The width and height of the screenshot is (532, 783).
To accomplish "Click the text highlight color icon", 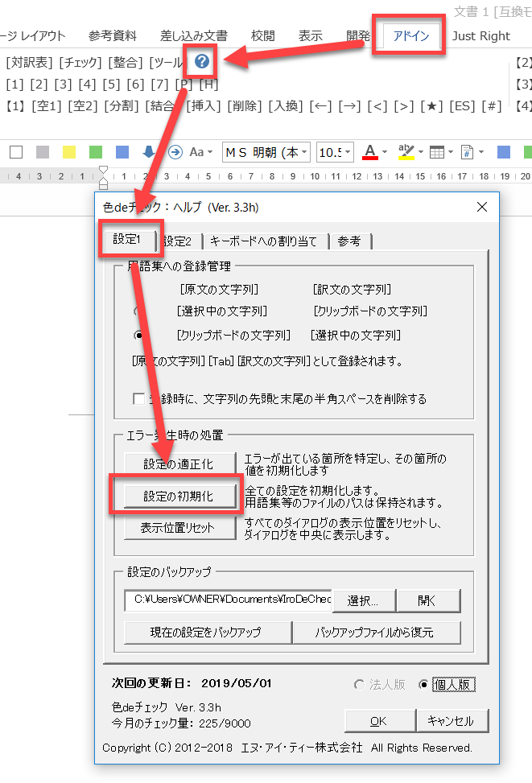I will click(406, 151).
